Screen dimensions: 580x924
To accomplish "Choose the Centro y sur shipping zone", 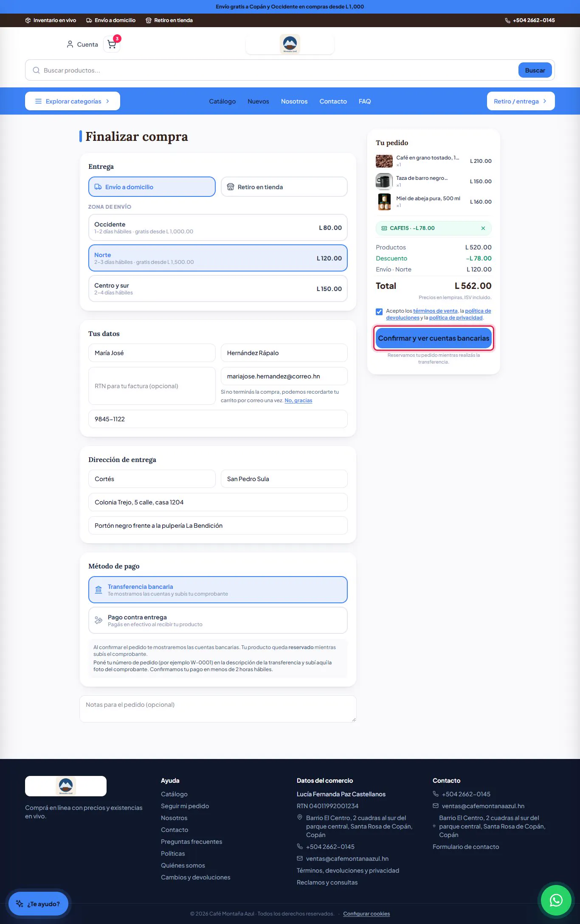I will click(x=218, y=288).
